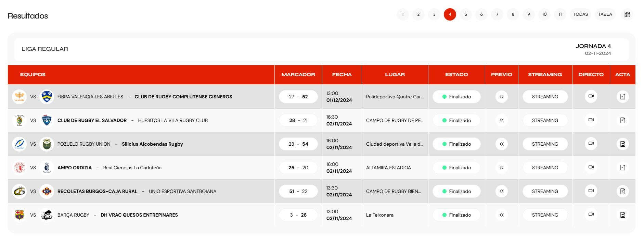Click STREAMING button for Barça Rugby match
Viewport: 644px width, 243px height.
[545, 215]
